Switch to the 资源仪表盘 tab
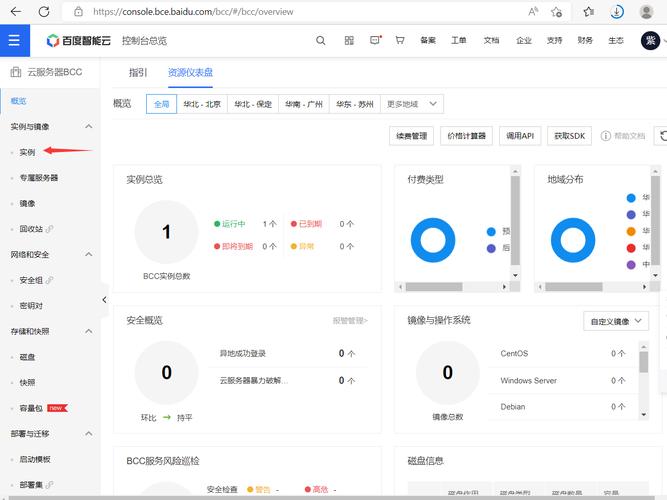Viewport: 667px width, 500px height. [x=190, y=73]
